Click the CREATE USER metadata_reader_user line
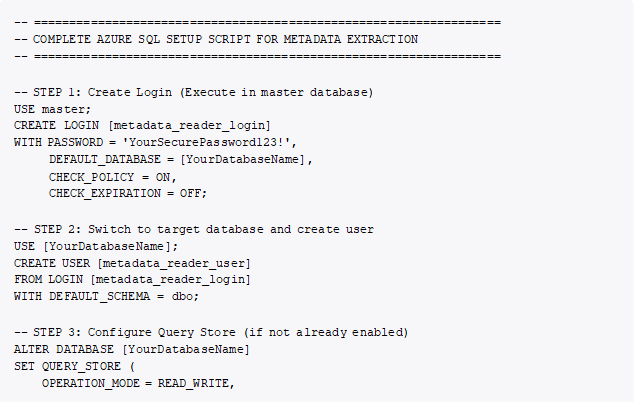 (132, 263)
